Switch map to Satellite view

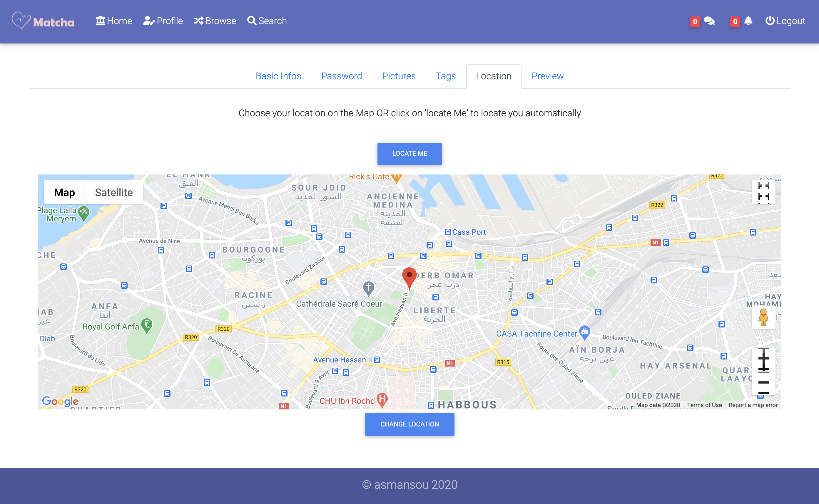(x=114, y=192)
